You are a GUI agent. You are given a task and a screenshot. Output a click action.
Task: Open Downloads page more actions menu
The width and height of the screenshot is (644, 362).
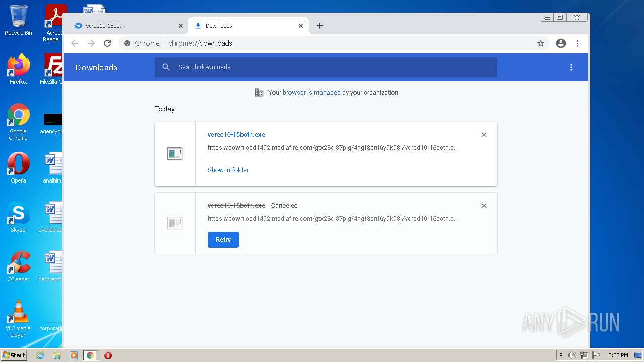point(571,67)
